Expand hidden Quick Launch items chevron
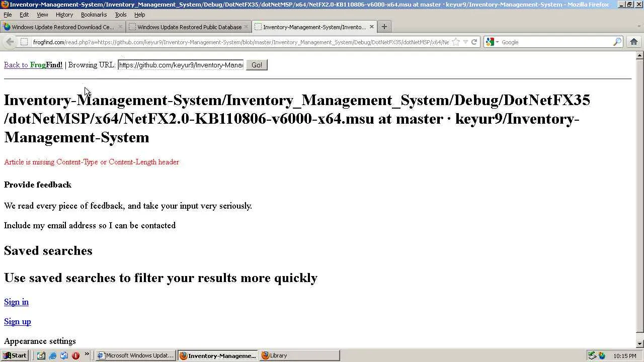This screenshot has height=362, width=644. point(87,354)
